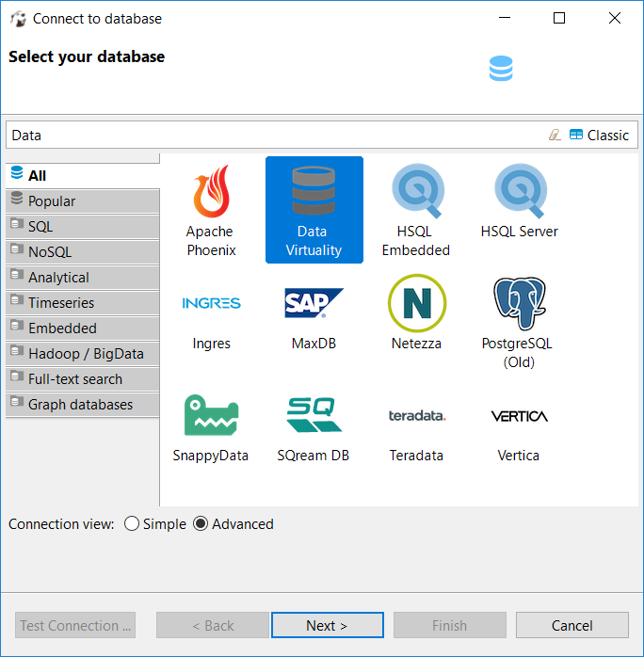
Task: Switch to Classic view layout
Action: coord(599,135)
